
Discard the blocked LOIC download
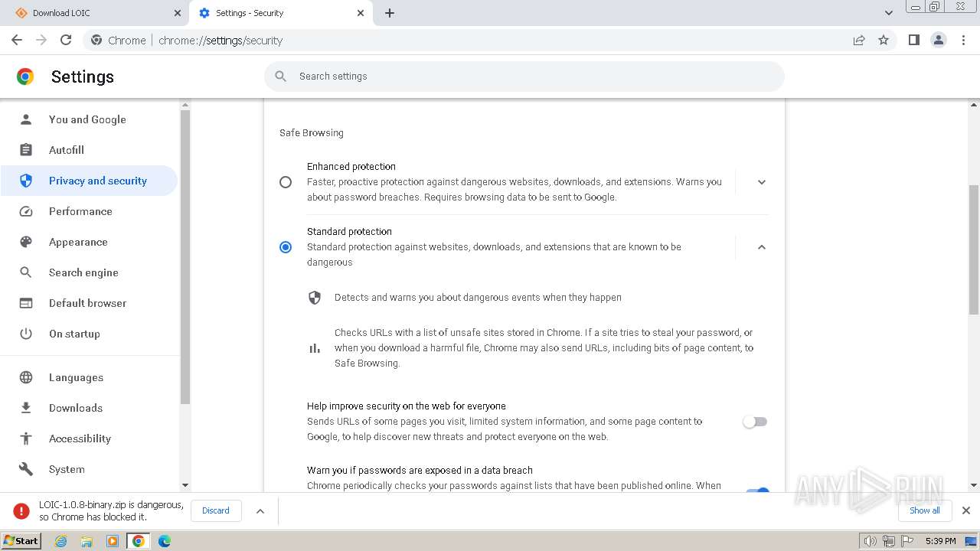(x=216, y=510)
